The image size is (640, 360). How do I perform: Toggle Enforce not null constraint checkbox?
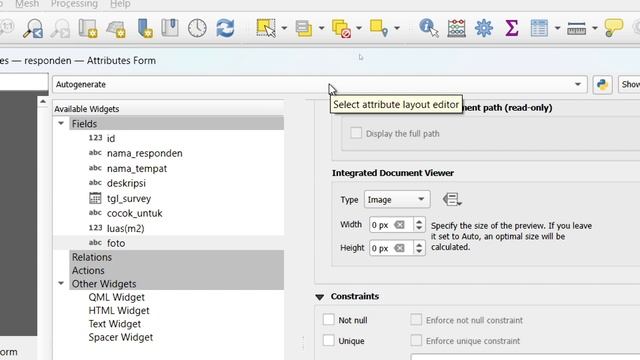[416, 320]
